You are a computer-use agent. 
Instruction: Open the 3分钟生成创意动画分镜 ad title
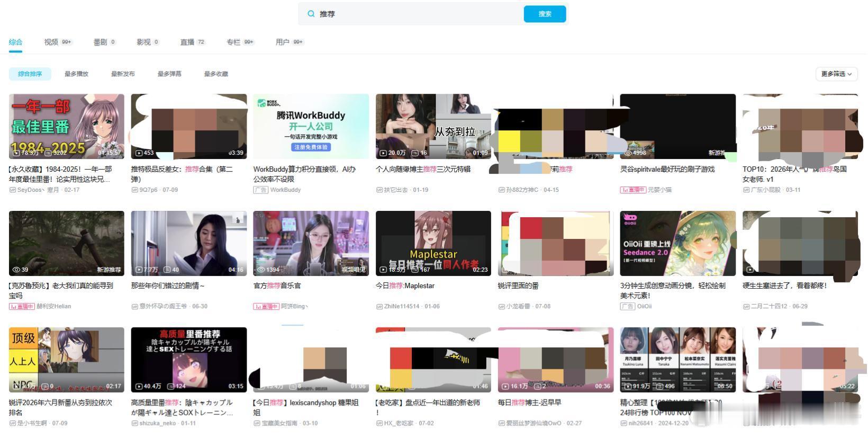click(x=673, y=290)
